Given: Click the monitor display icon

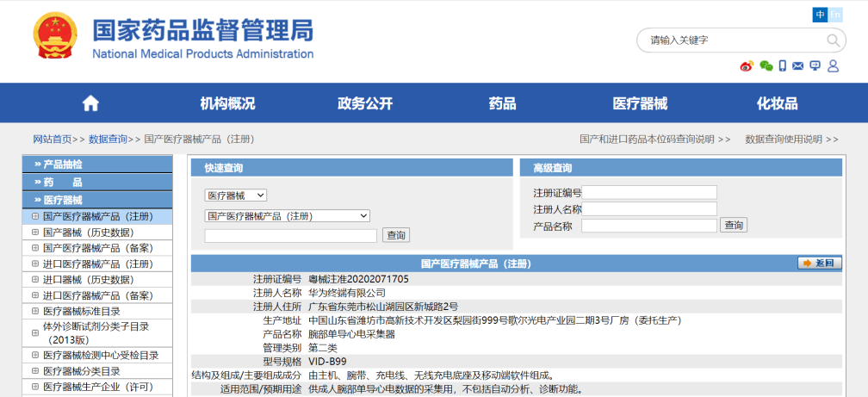Looking at the screenshot, I should coord(815,66).
